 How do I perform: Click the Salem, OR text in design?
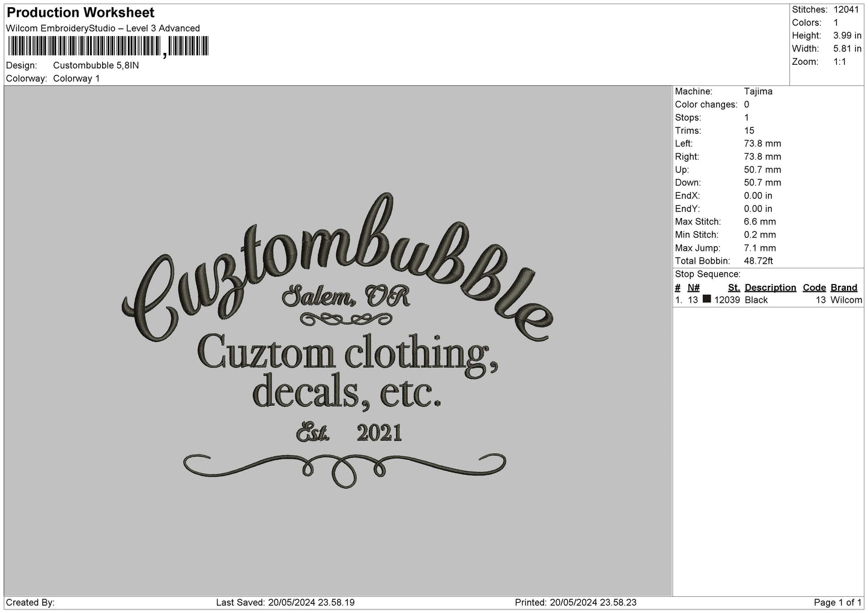[x=345, y=295]
